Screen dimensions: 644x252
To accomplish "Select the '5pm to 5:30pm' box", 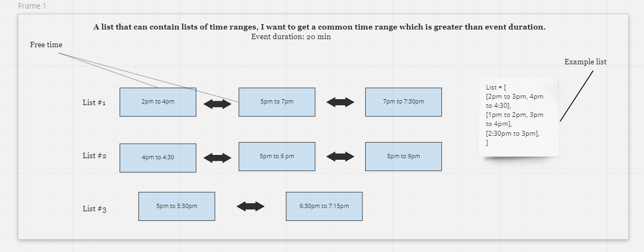I will click(x=176, y=206).
